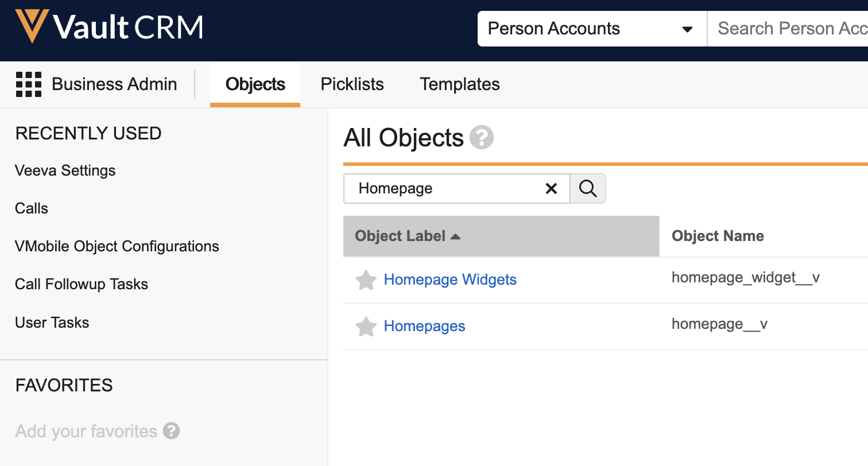868x466 pixels.
Task: Open Veeva Settings from Recently Used
Action: [x=65, y=170]
